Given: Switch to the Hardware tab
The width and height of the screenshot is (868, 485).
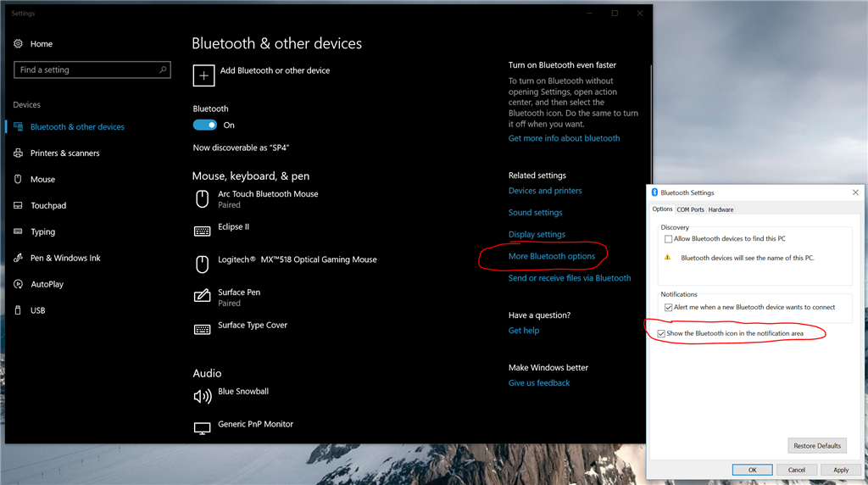Looking at the screenshot, I should click(721, 209).
